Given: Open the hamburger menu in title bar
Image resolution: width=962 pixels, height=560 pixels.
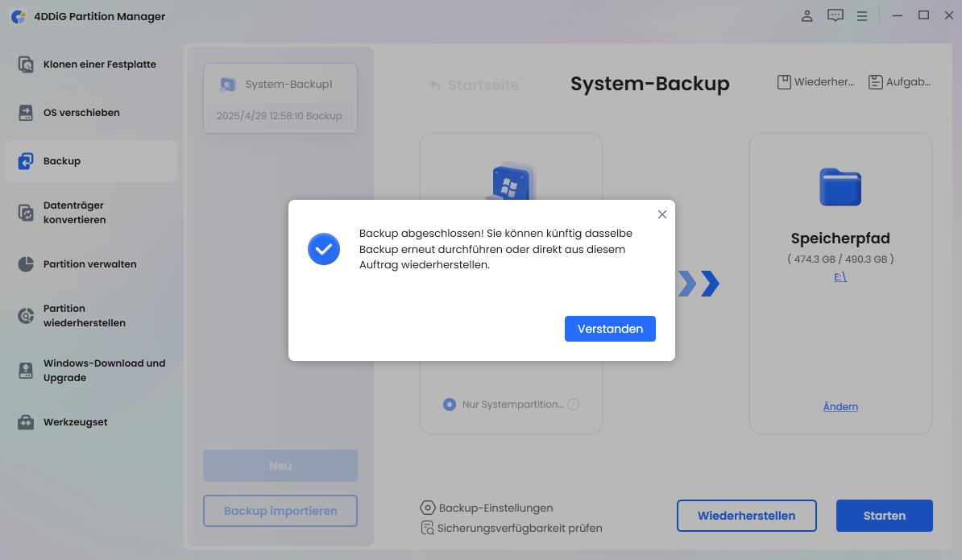Looking at the screenshot, I should click(862, 17).
